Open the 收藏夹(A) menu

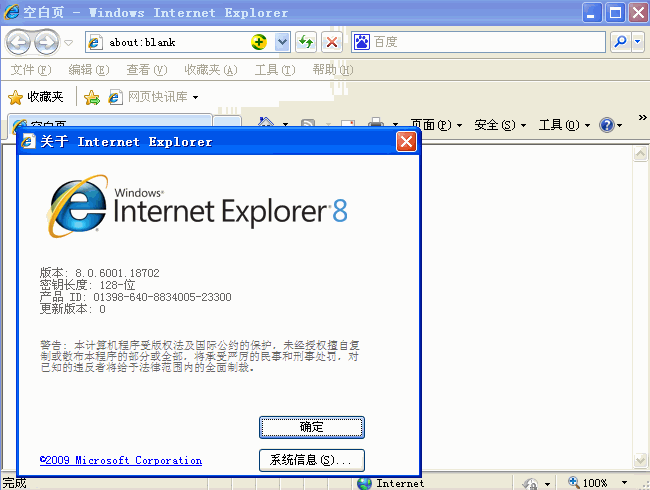point(211,70)
